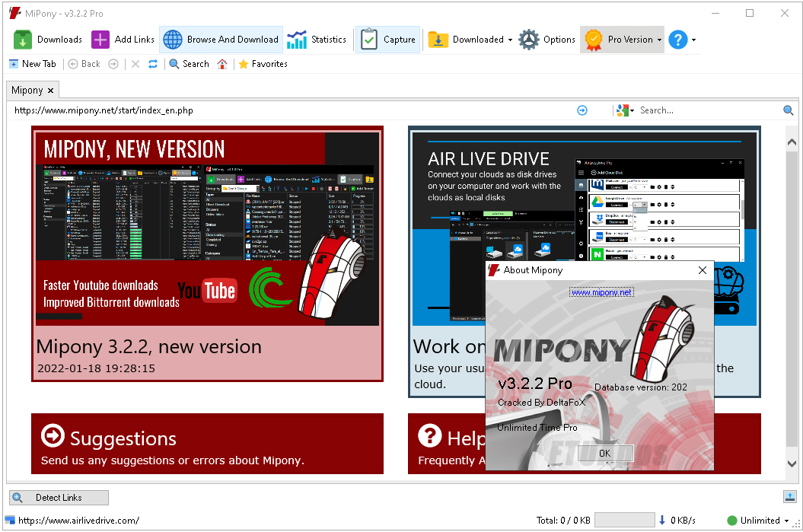The height and width of the screenshot is (532, 803).
Task: Close the Mipony tab
Action: click(50, 91)
